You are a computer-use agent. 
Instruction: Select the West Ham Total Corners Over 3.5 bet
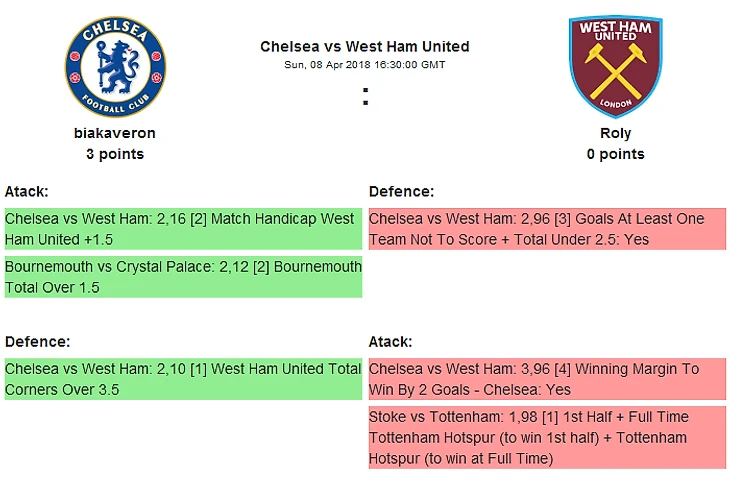tap(183, 379)
